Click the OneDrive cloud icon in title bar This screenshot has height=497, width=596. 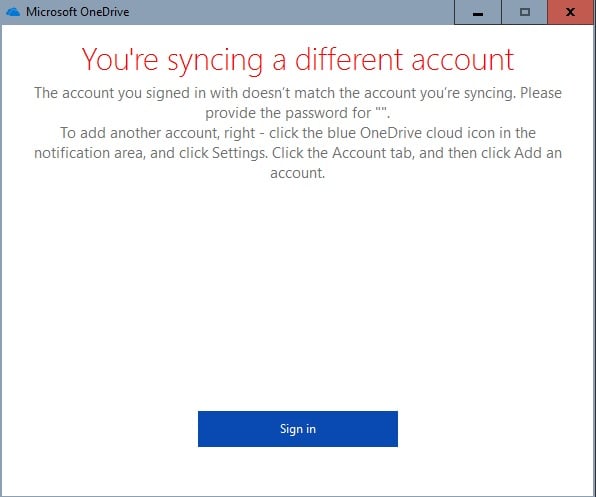13,12
